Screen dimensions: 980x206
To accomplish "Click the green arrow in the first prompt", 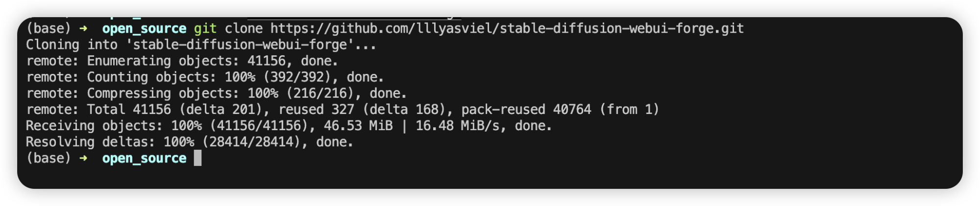I will pos(83,29).
